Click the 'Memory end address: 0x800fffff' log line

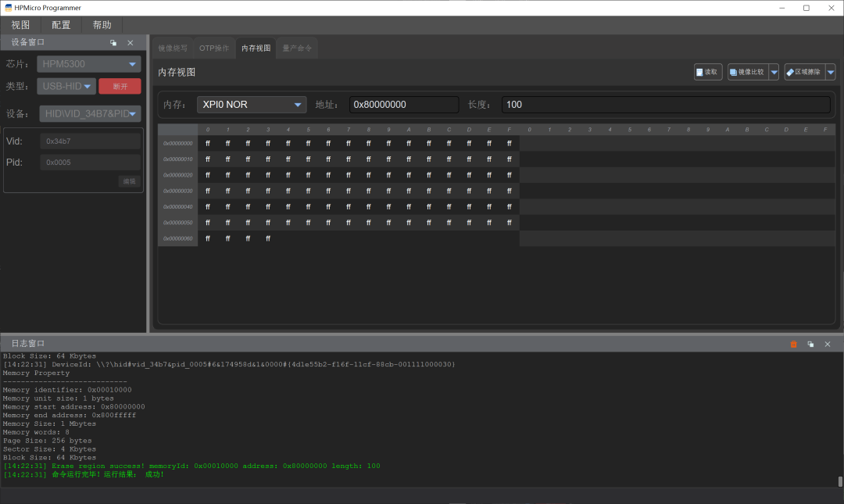tap(70, 415)
